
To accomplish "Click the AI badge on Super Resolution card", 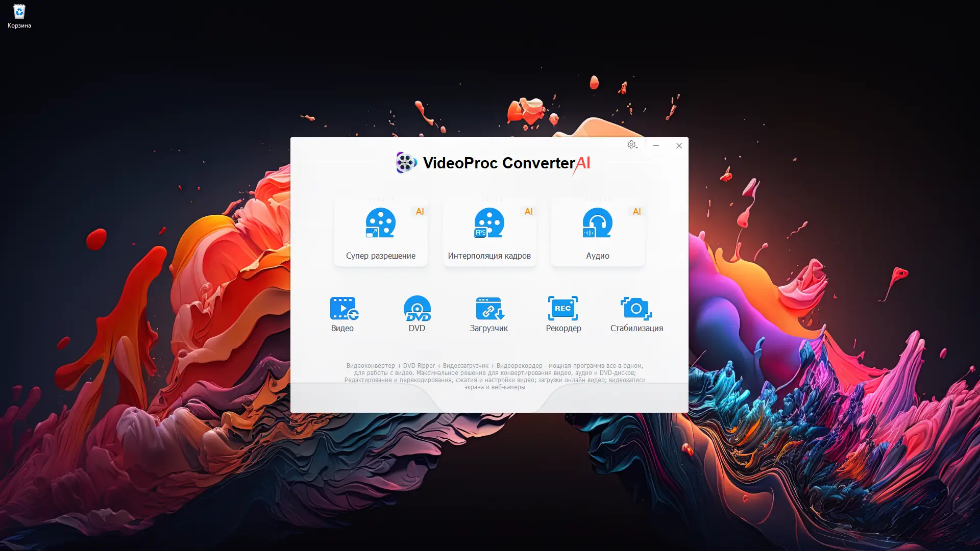I will point(420,211).
